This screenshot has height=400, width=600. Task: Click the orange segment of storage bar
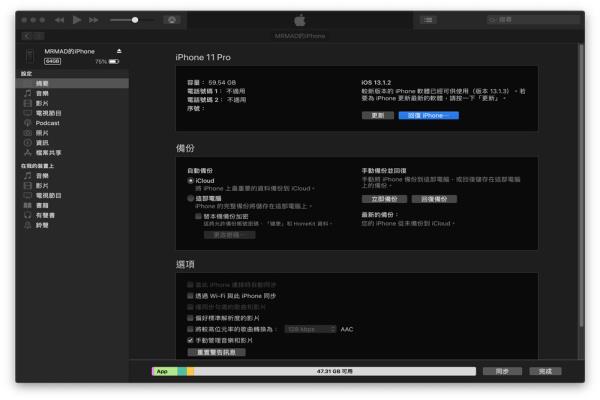(x=191, y=371)
